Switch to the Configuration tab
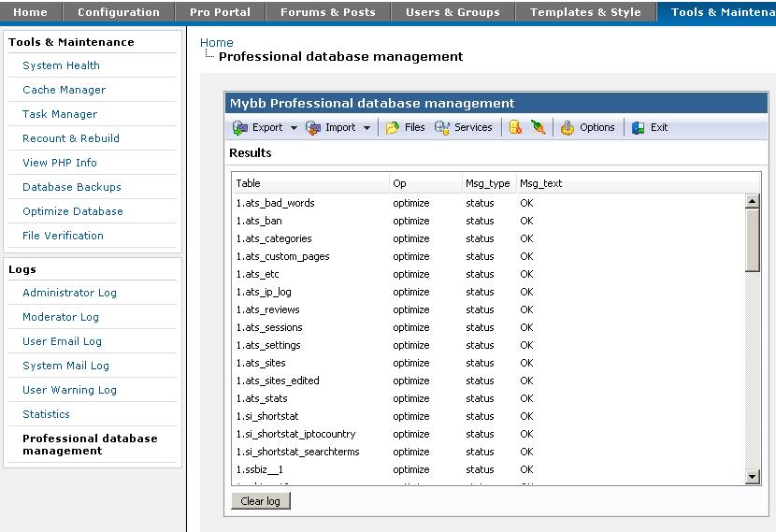 click(118, 12)
